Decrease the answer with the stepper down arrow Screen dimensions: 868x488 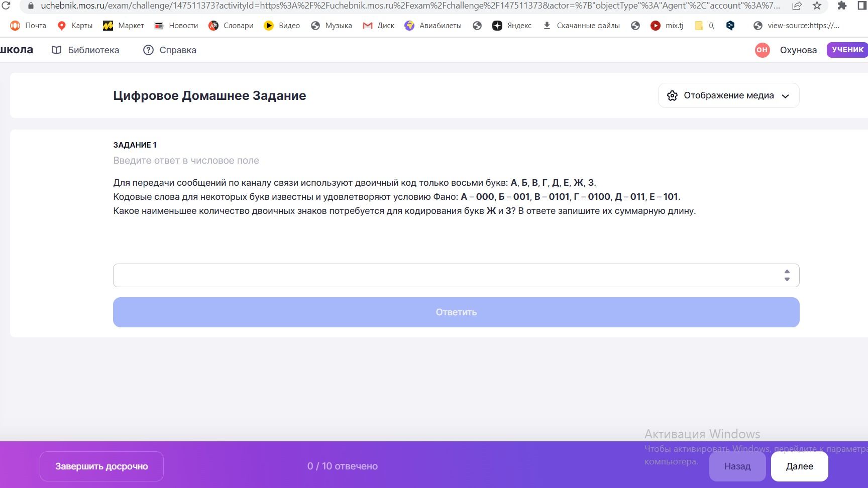point(787,279)
